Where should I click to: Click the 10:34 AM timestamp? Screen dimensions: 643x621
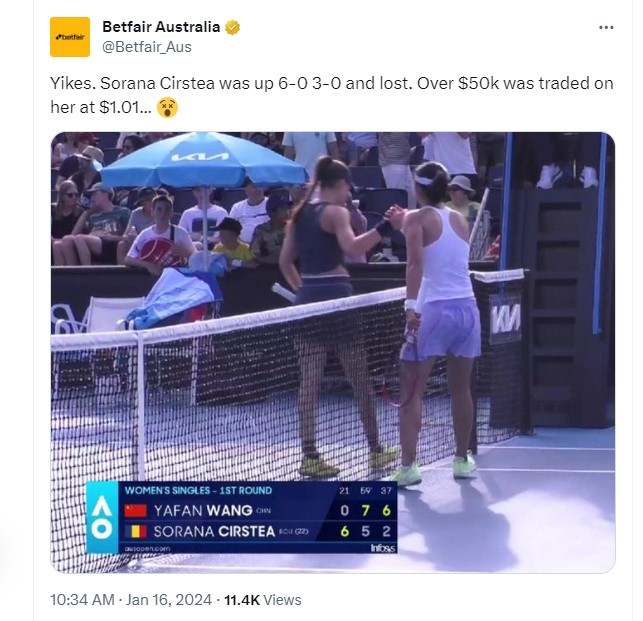tap(82, 600)
